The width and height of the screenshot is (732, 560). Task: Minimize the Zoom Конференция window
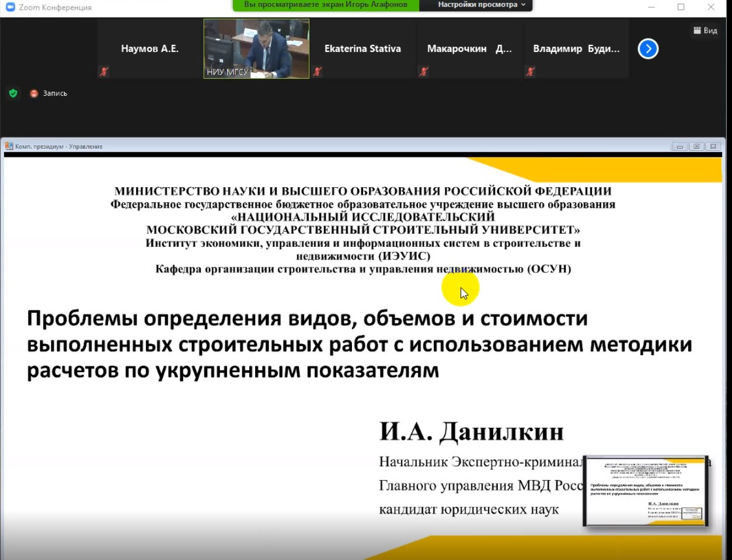pyautogui.click(x=651, y=7)
